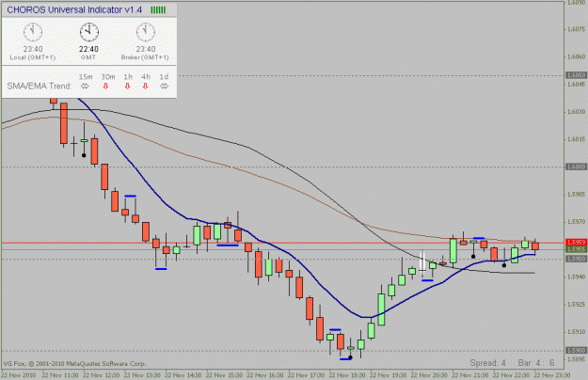Click the Broker (GMT+1) label
Screen dimensions: 588x380
pos(145,57)
